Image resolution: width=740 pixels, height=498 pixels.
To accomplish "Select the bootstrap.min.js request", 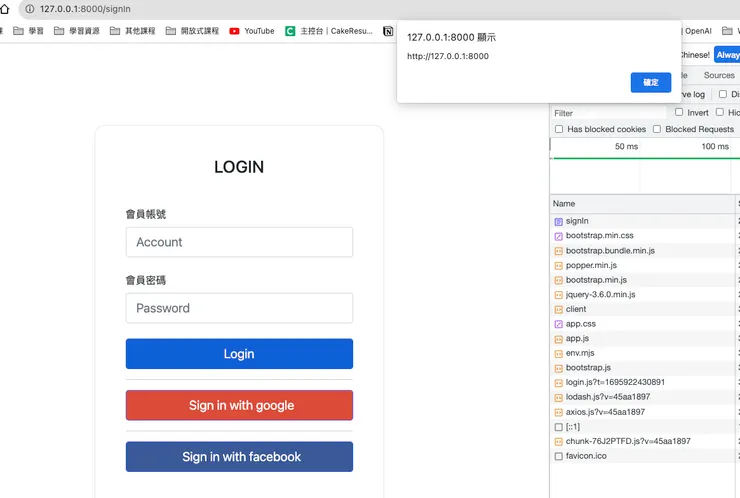I will (642, 280).
